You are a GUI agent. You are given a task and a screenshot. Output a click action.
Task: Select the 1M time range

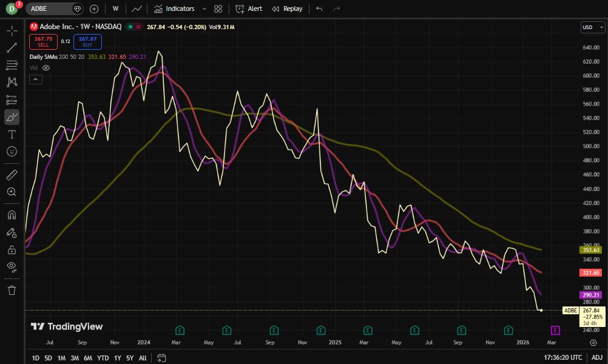point(61,358)
